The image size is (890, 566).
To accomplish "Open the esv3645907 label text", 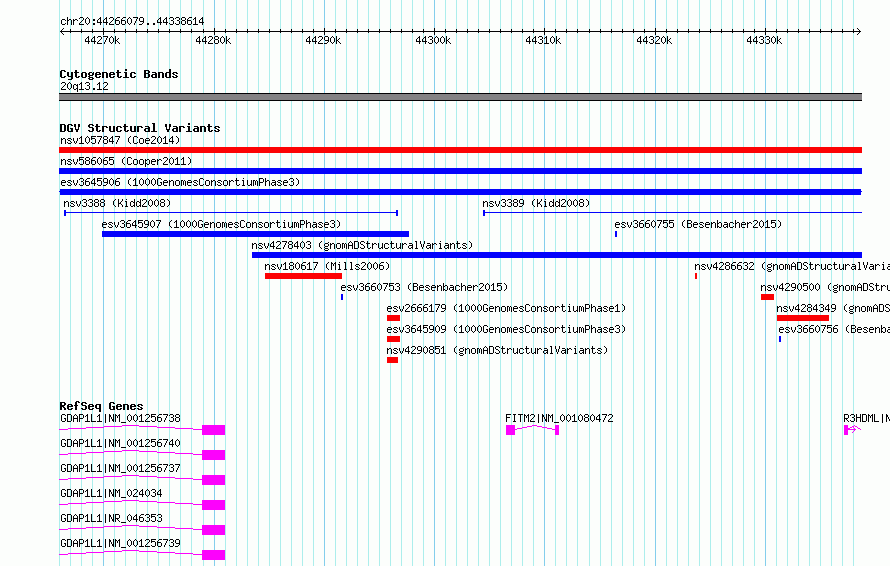I will (x=221, y=224).
